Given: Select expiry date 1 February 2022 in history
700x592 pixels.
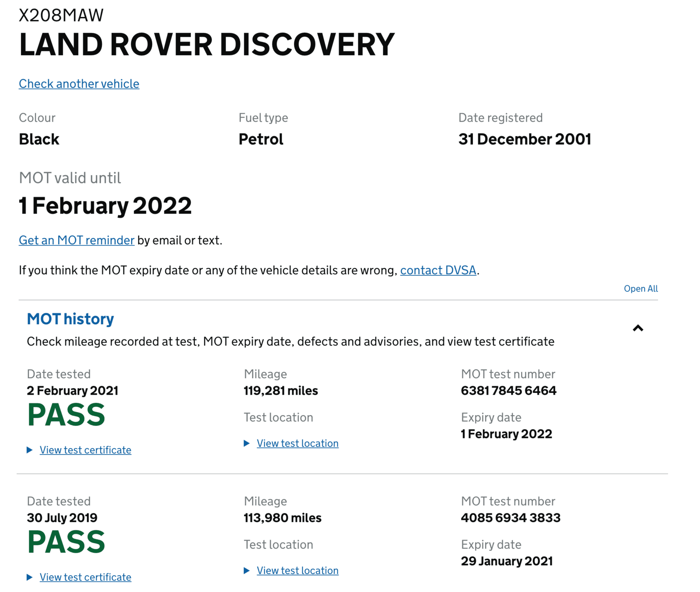Looking at the screenshot, I should coord(506,434).
